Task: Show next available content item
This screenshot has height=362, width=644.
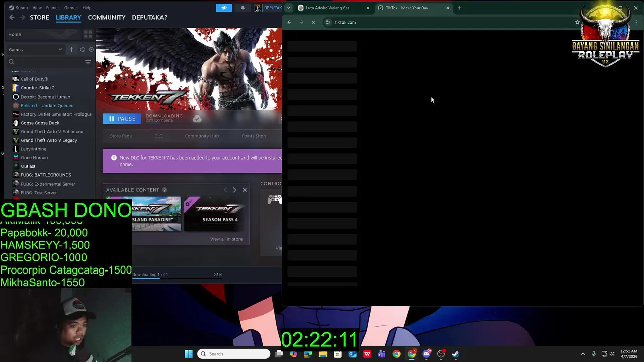Action: (x=234, y=190)
